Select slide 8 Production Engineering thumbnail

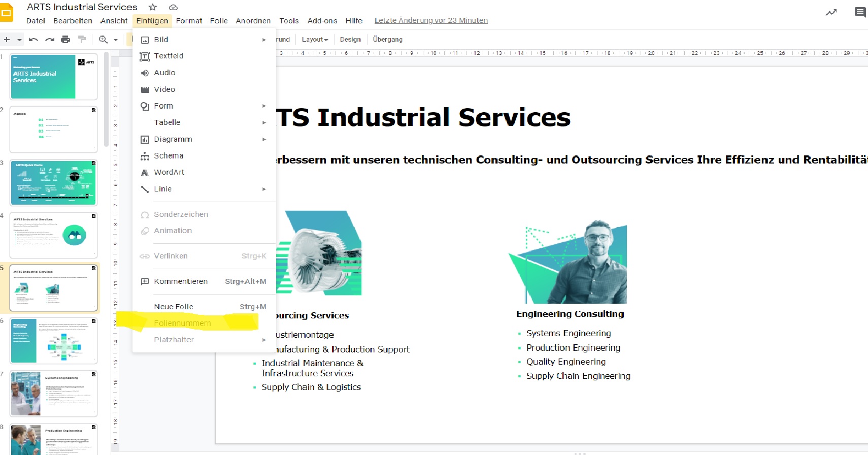(53, 439)
